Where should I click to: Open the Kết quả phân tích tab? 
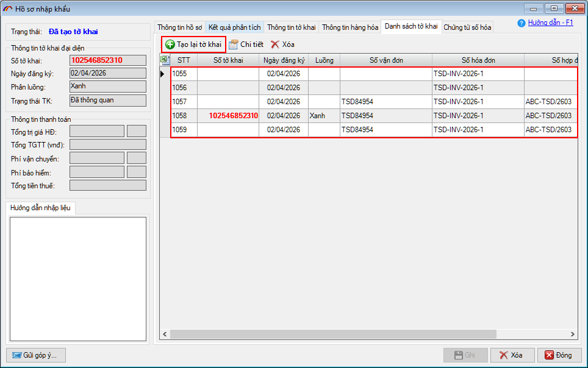234,27
